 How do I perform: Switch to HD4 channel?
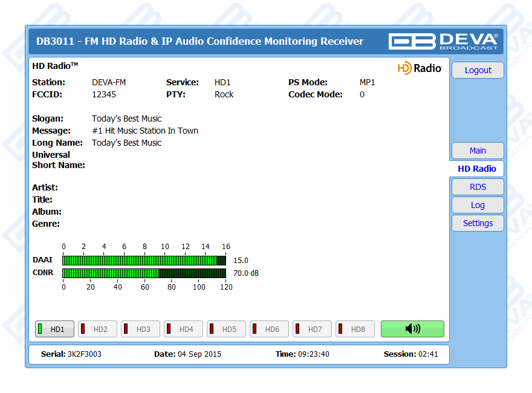(184, 329)
